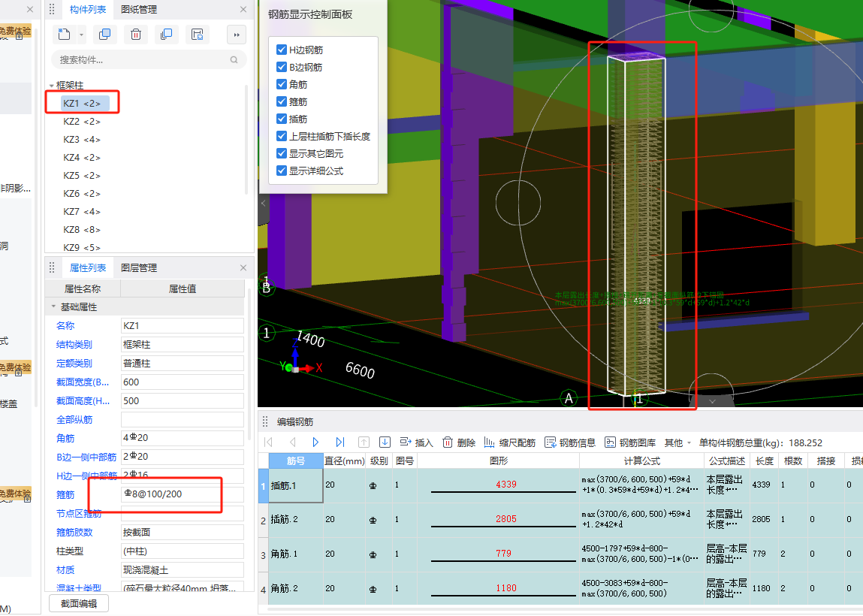863x616 pixels.
Task: Uncheck the B边钢筋 checkbox
Action: [281, 67]
